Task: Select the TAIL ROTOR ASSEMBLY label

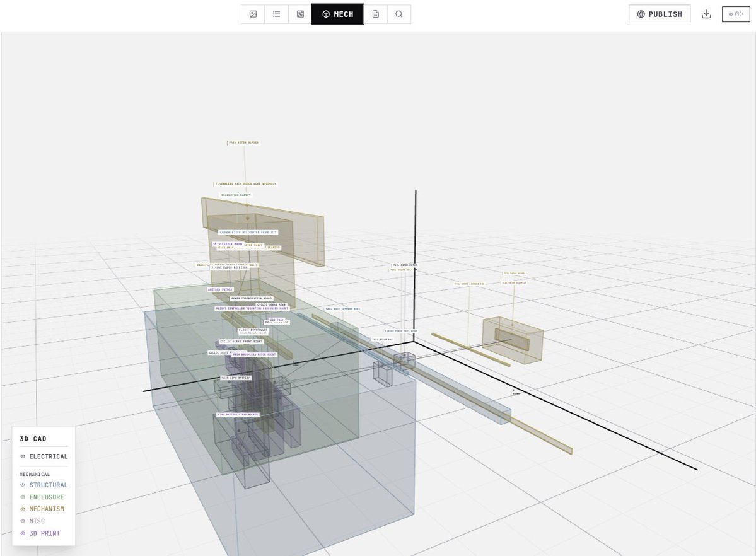Action: 514,283
